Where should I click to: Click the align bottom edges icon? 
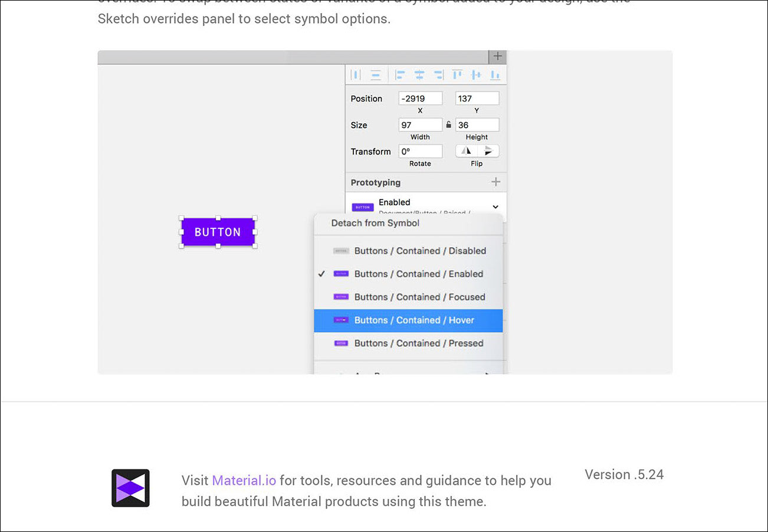495,75
